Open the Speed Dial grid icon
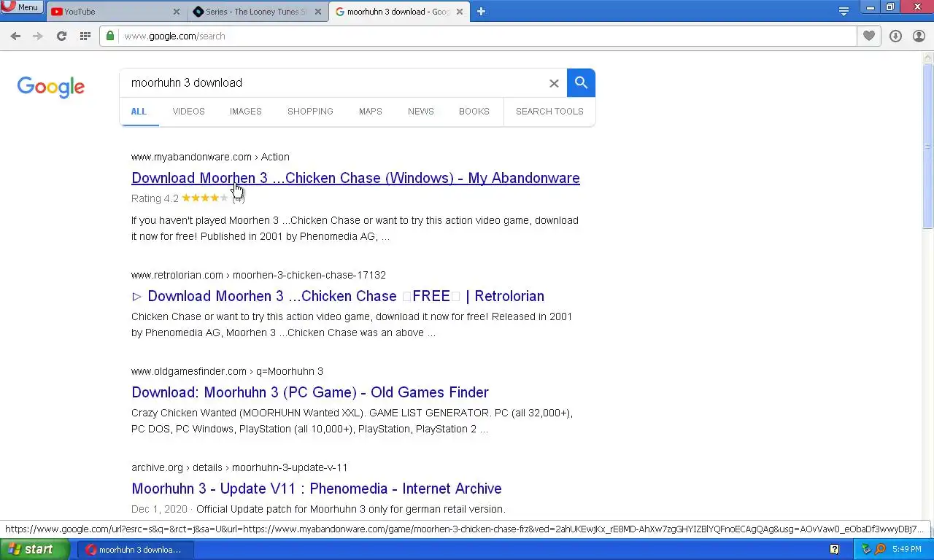The width and height of the screenshot is (934, 560). click(x=85, y=36)
